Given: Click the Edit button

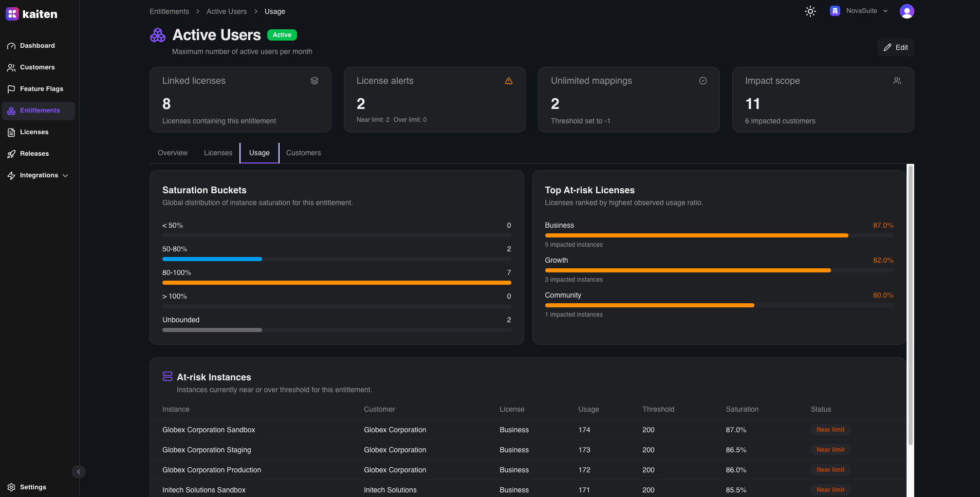Looking at the screenshot, I should (895, 47).
